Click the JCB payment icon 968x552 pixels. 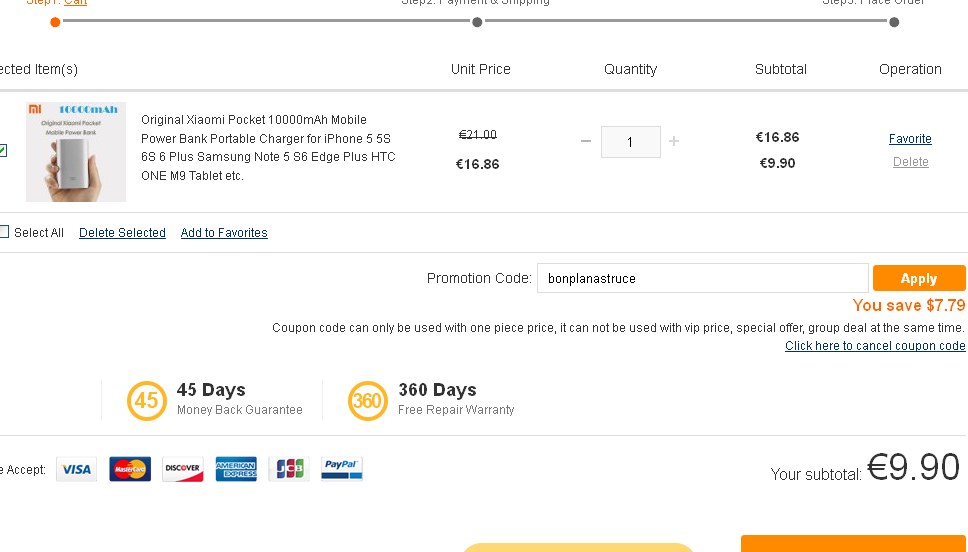tap(289, 469)
